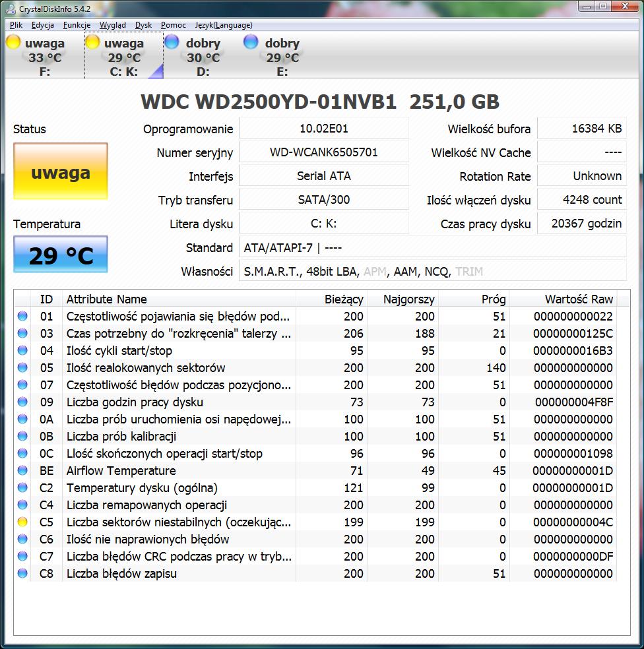Select the D: drive tab
This screenshot has width=644, height=649.
point(203,57)
